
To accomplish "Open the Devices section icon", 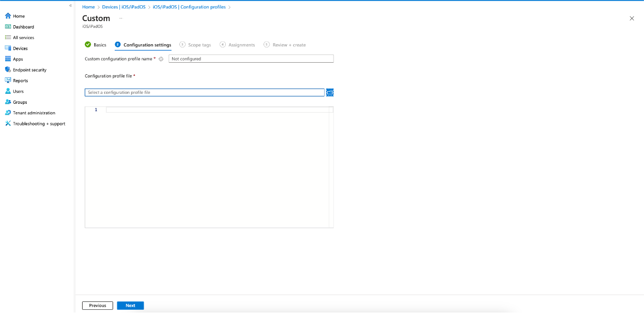I will coord(7,48).
